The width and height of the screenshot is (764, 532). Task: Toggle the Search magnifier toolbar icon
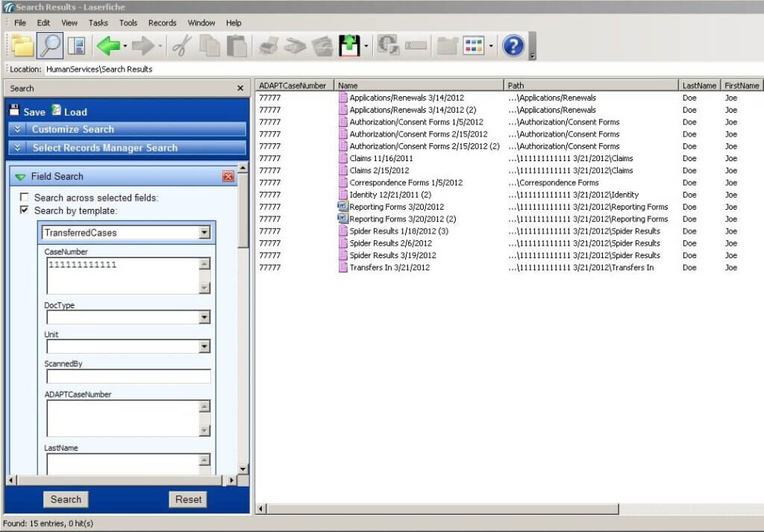click(49, 46)
